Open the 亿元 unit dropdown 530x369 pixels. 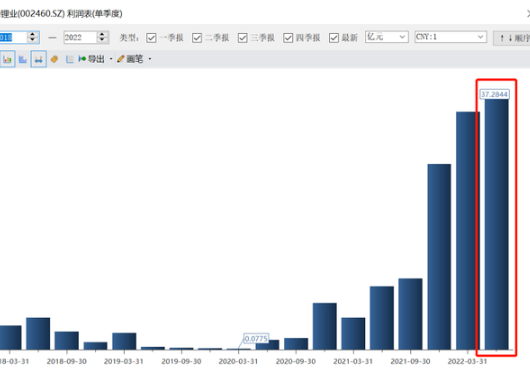(x=387, y=37)
